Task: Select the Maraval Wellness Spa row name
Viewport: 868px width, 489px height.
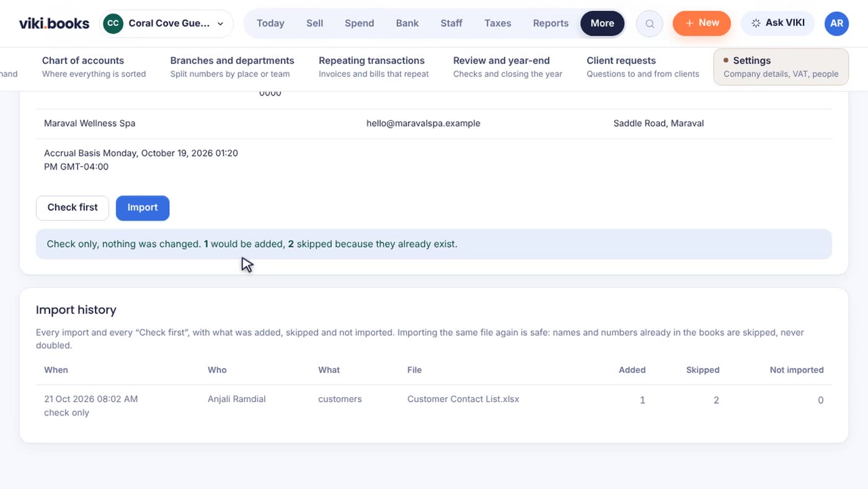Action: coord(89,123)
